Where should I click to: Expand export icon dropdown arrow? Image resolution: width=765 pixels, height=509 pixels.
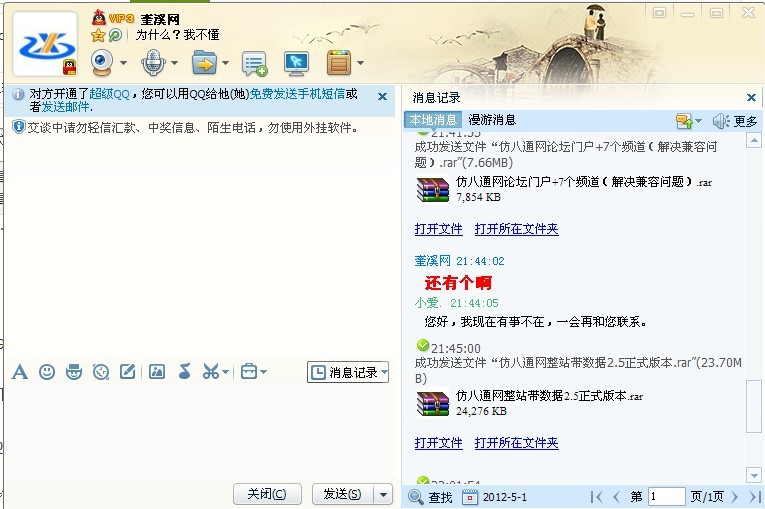698,121
